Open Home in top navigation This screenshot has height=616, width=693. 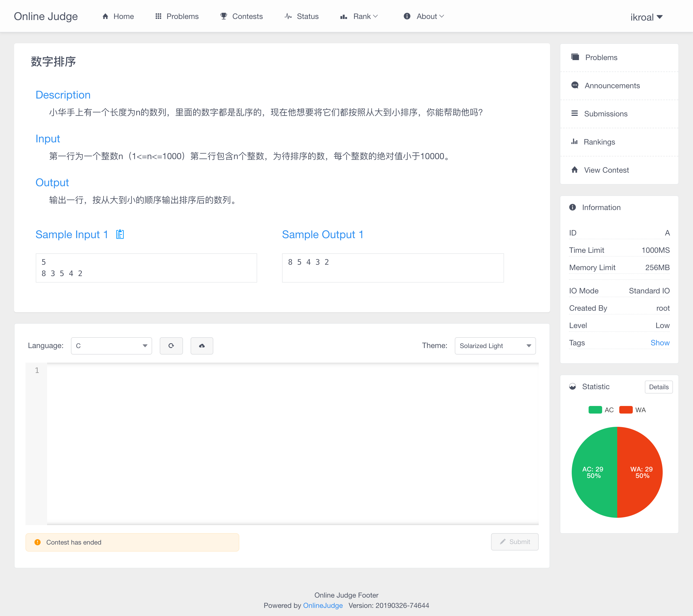(x=118, y=16)
